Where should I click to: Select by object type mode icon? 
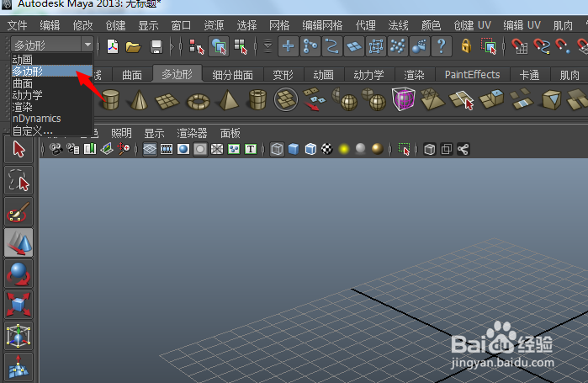[219, 46]
